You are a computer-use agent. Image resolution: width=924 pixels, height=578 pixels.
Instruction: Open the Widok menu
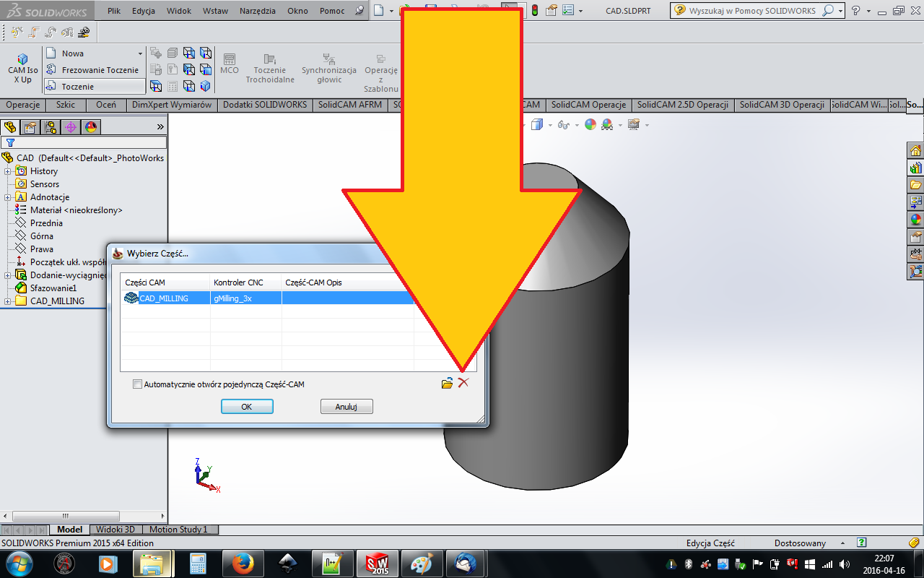179,11
